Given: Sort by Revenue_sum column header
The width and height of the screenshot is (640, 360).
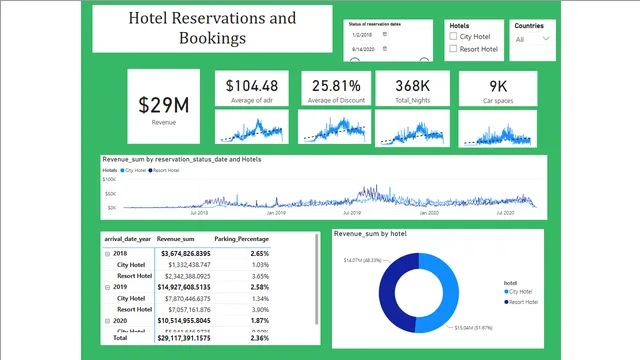Looking at the screenshot, I should [x=176, y=239].
